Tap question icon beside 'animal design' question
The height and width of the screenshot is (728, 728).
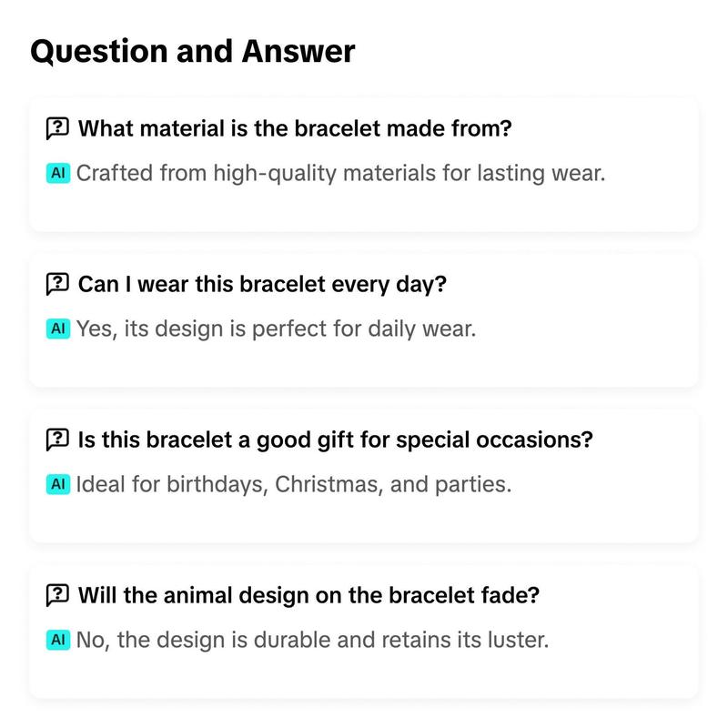point(57,595)
